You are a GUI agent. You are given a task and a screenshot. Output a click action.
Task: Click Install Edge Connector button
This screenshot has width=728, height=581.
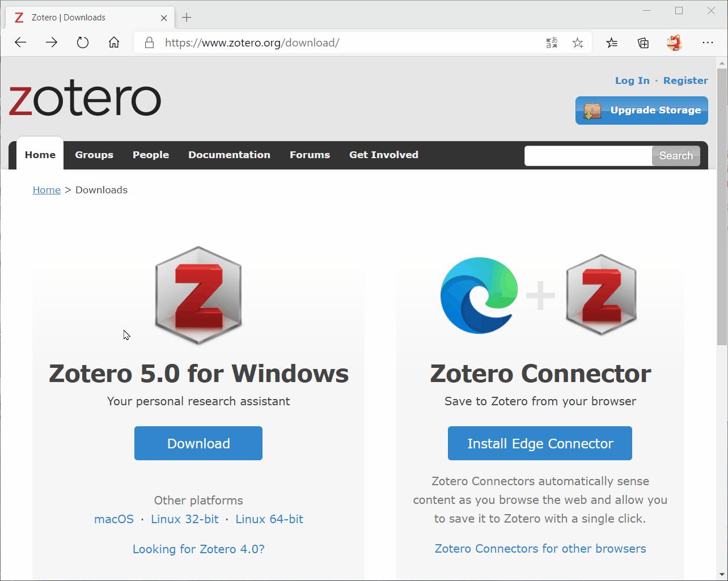[x=540, y=443]
